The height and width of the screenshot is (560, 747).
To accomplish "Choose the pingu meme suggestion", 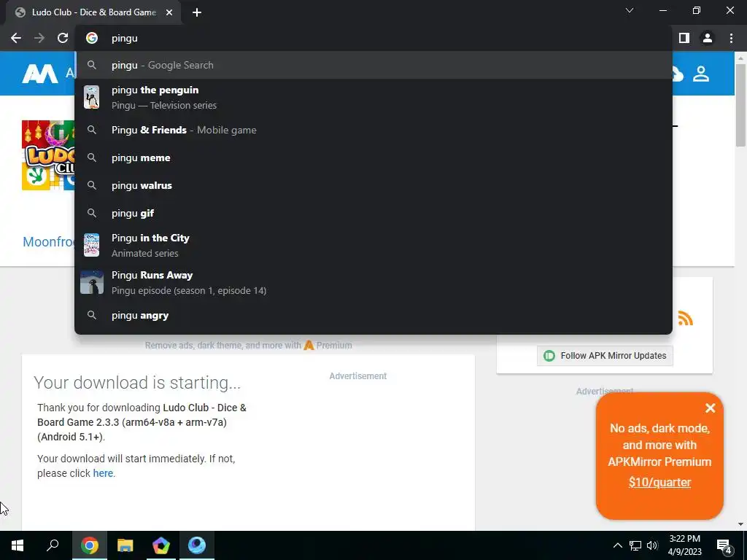I will click(373, 157).
